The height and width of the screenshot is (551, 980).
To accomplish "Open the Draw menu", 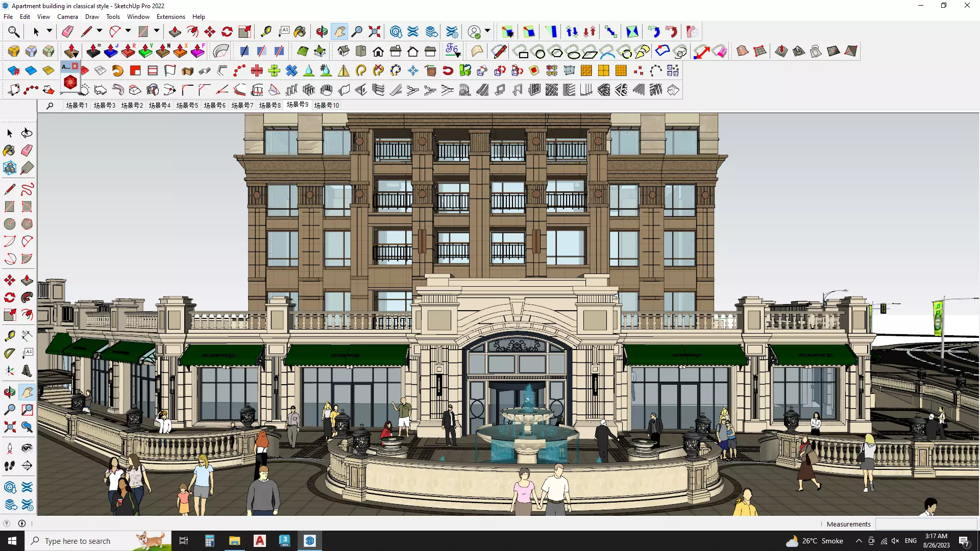I will tap(92, 17).
